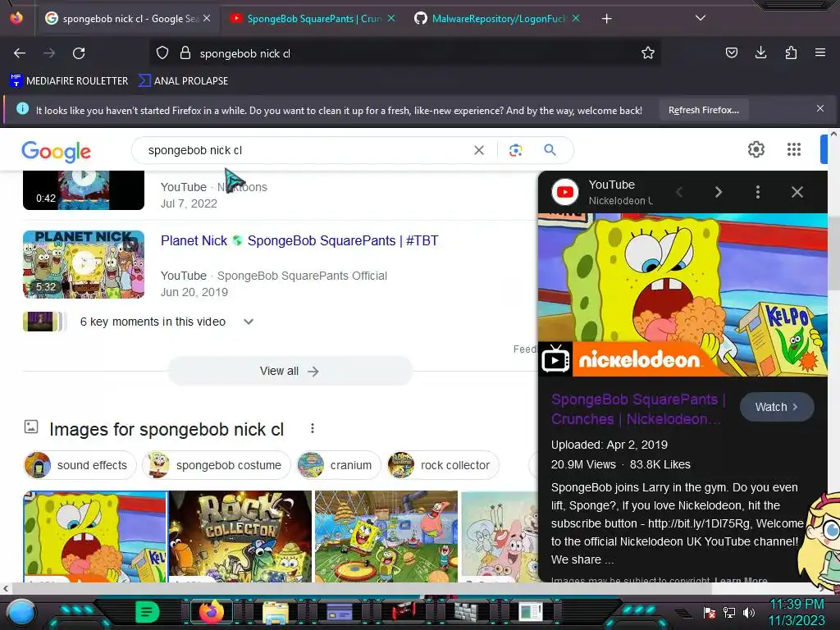Open the Rock Collector image result
This screenshot has height=630, width=840.
pyautogui.click(x=240, y=536)
